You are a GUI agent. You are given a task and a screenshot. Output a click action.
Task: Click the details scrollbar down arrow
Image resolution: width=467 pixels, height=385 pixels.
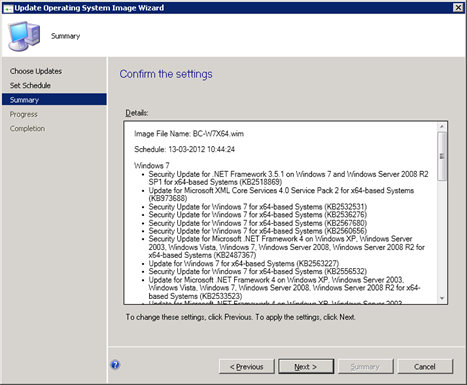coord(442,298)
